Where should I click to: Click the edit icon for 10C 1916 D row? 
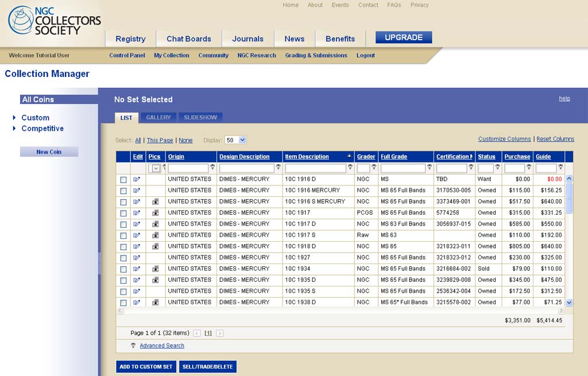point(137,179)
